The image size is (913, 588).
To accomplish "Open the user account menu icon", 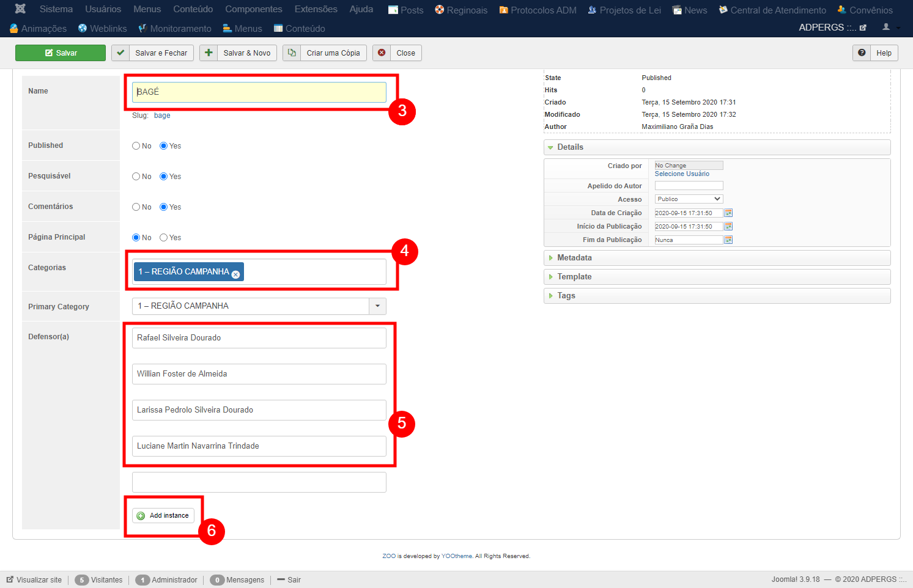I will [x=886, y=28].
